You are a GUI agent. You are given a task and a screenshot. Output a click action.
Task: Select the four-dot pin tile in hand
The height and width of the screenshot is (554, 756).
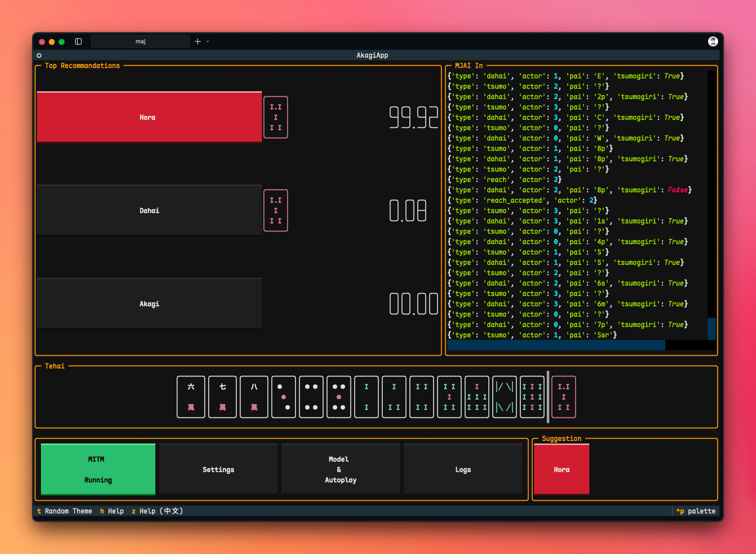click(311, 397)
